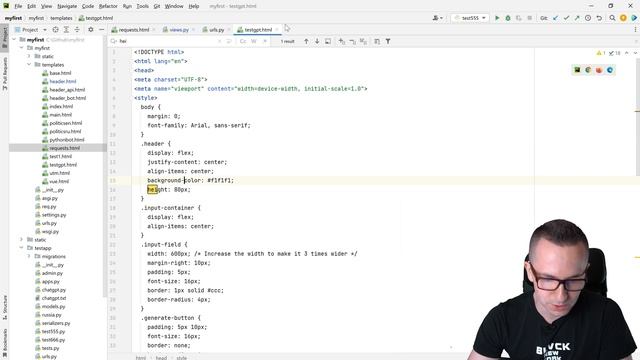
Task: Run the test555 configuration
Action: pos(497,18)
